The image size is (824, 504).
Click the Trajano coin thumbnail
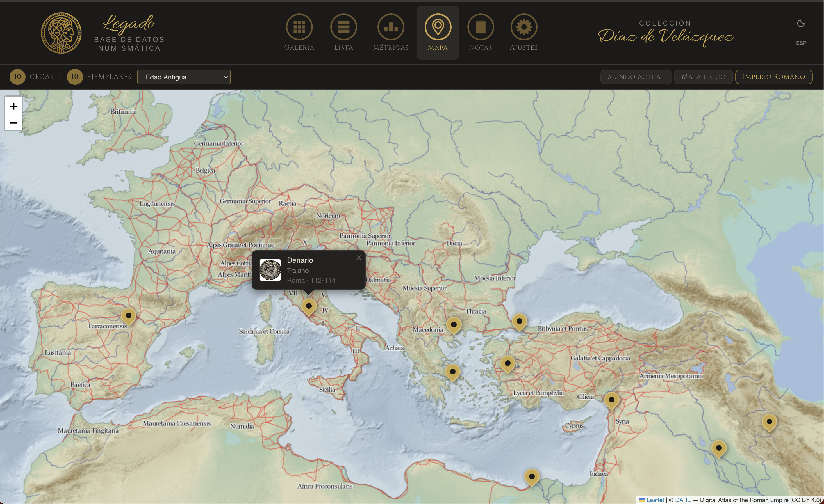point(270,270)
